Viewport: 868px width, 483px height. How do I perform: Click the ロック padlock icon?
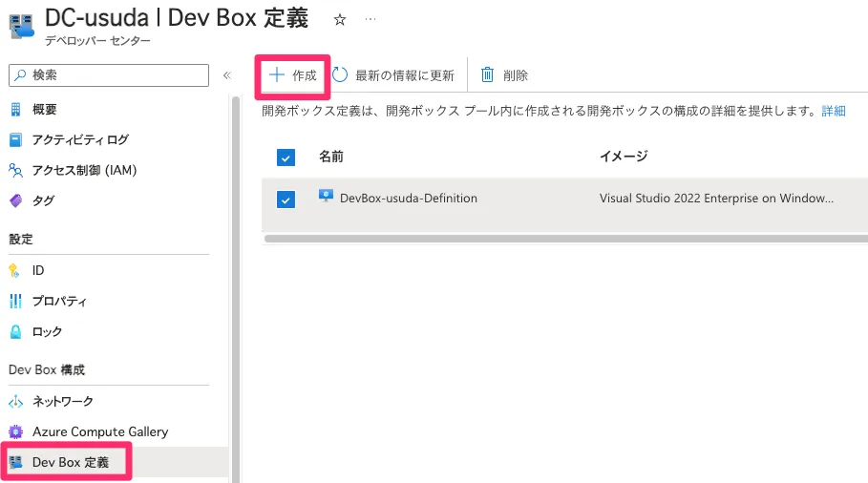click(x=15, y=331)
